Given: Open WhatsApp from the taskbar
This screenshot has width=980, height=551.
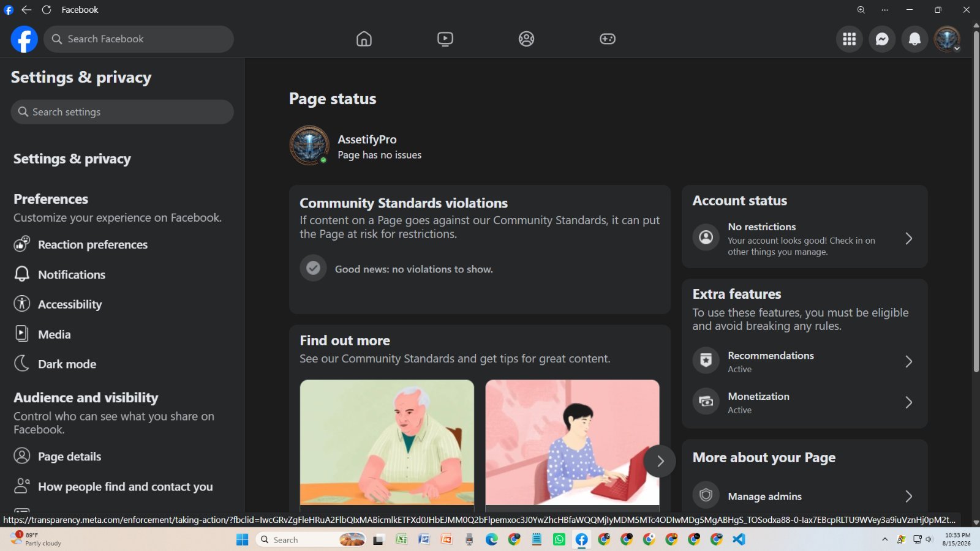Looking at the screenshot, I should point(559,539).
